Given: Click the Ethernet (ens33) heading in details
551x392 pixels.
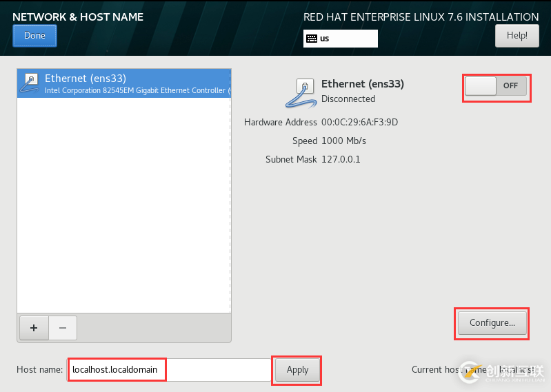Looking at the screenshot, I should (x=363, y=84).
